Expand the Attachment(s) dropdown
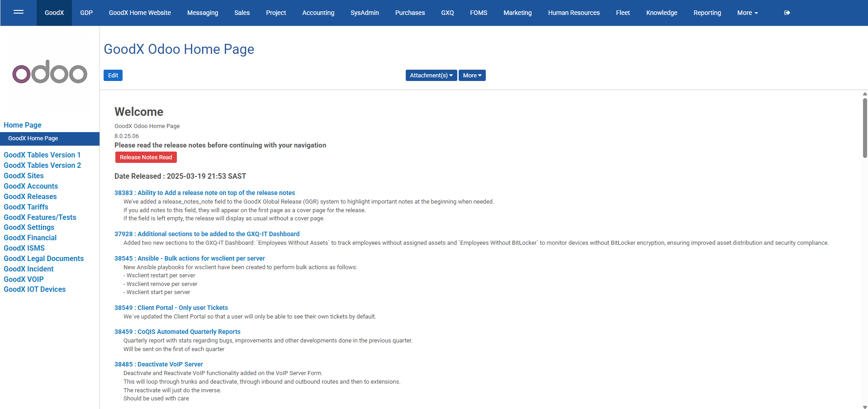The width and height of the screenshot is (868, 409). pos(431,76)
